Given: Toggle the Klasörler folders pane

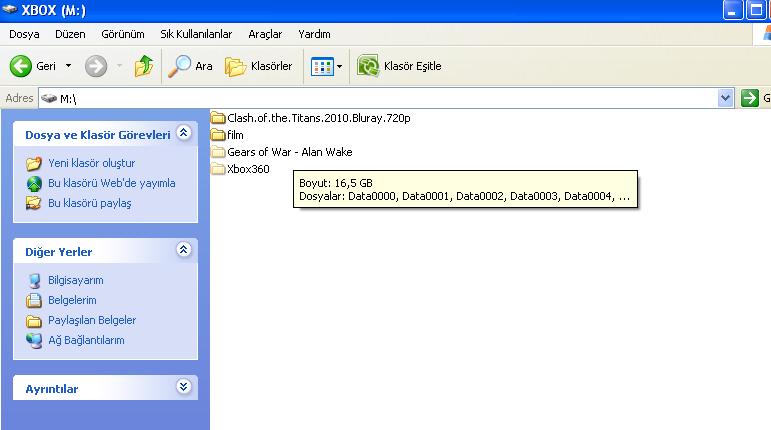Looking at the screenshot, I should (x=258, y=66).
